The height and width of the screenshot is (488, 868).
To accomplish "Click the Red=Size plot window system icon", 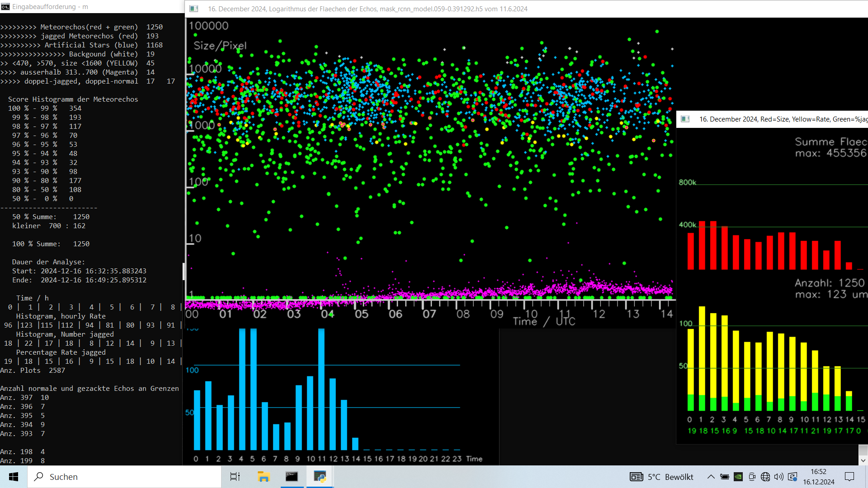I will point(685,119).
